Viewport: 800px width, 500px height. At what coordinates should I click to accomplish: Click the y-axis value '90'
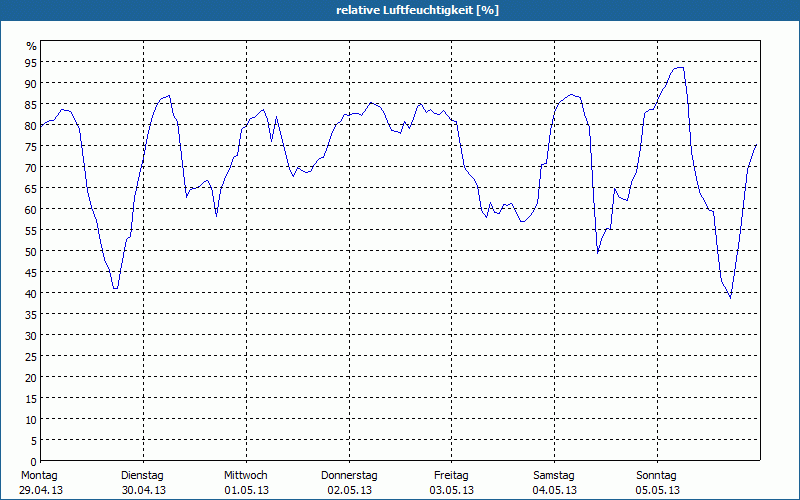[31, 83]
